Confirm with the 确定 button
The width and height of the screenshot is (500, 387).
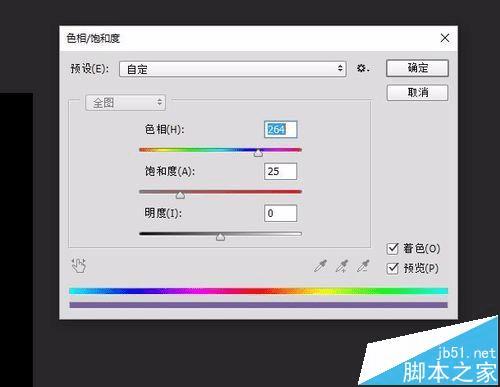click(417, 68)
